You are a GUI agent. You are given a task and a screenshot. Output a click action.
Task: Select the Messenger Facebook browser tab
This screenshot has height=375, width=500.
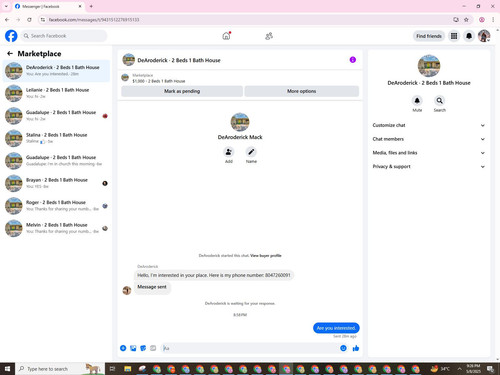pos(48,6)
